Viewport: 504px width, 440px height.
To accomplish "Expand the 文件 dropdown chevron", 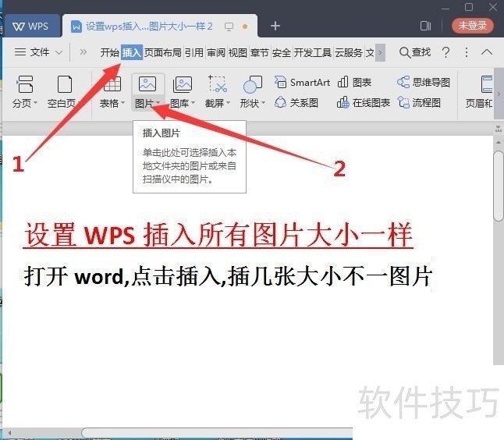I will 59,52.
